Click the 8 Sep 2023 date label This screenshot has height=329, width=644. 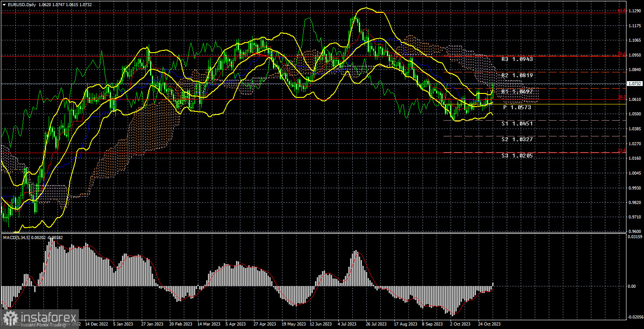pyautogui.click(x=433, y=324)
